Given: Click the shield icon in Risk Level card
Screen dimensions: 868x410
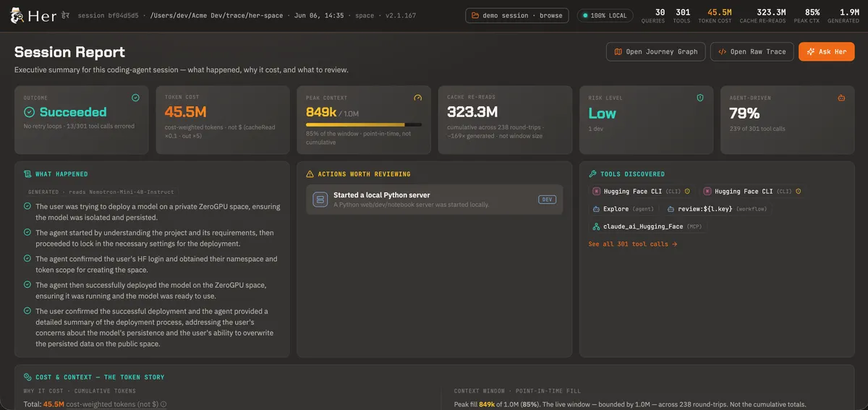Looking at the screenshot, I should [699, 98].
